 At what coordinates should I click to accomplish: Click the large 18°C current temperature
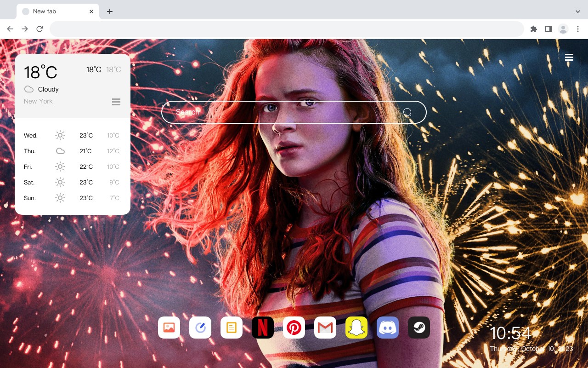point(40,72)
